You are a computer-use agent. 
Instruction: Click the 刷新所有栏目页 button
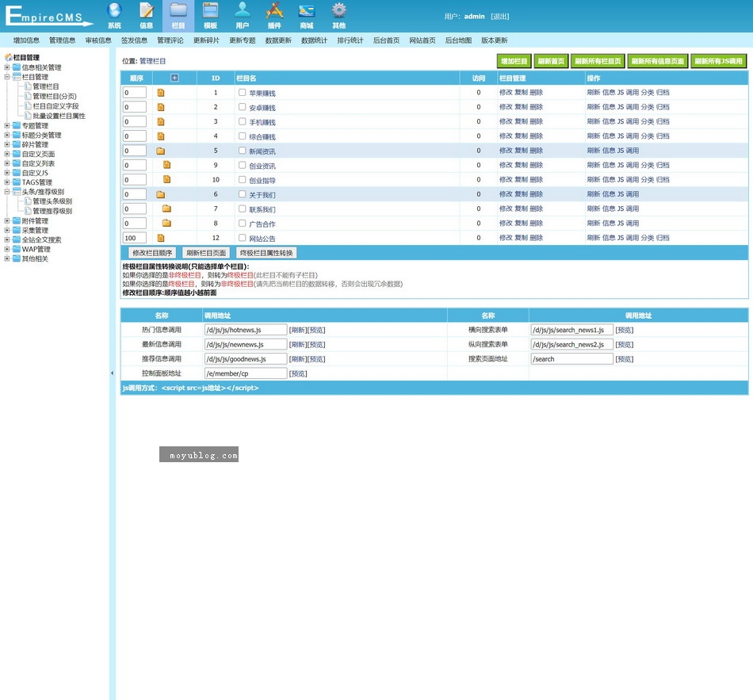pos(598,61)
